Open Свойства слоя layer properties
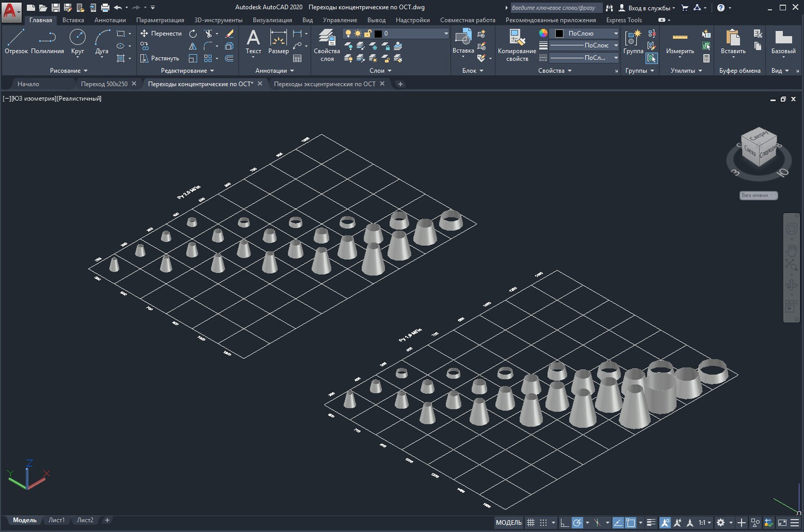Viewport: 804px width, 532px height. click(327, 45)
